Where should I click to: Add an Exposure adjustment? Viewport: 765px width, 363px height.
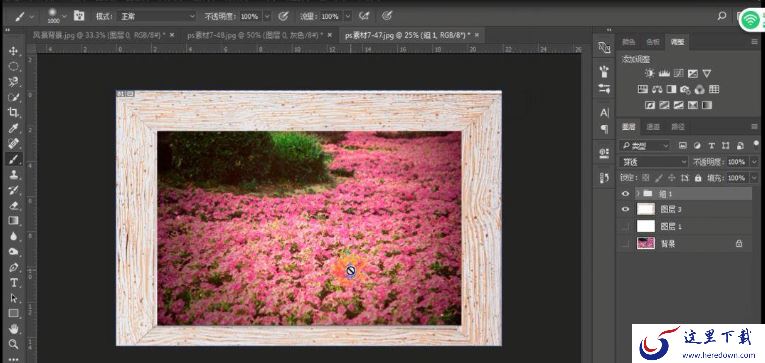point(692,74)
